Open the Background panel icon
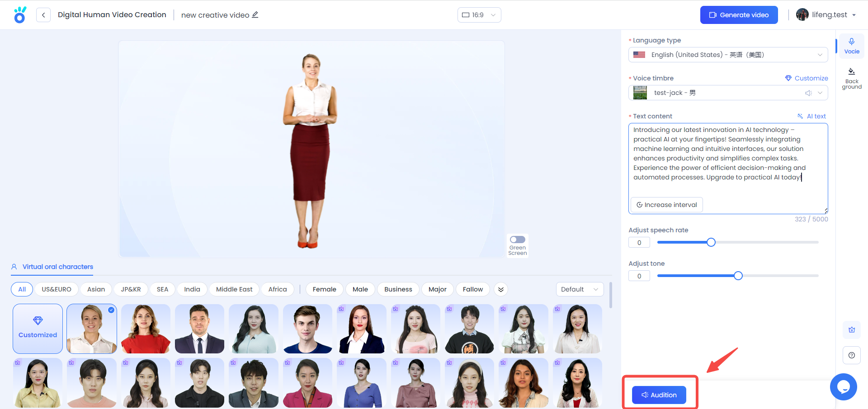 click(852, 78)
